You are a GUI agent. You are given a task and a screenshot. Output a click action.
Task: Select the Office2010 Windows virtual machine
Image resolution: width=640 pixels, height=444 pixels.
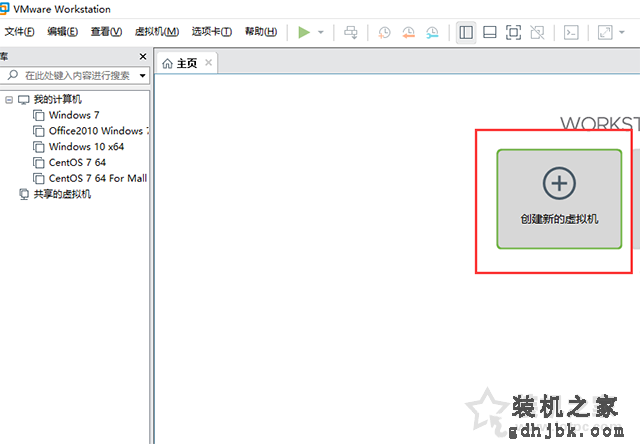click(x=99, y=131)
